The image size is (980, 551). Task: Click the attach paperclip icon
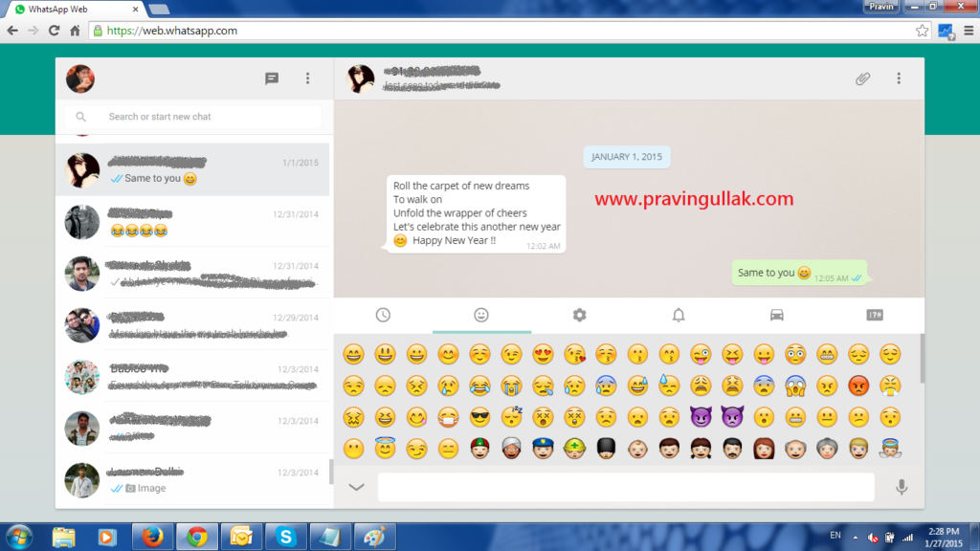click(862, 78)
